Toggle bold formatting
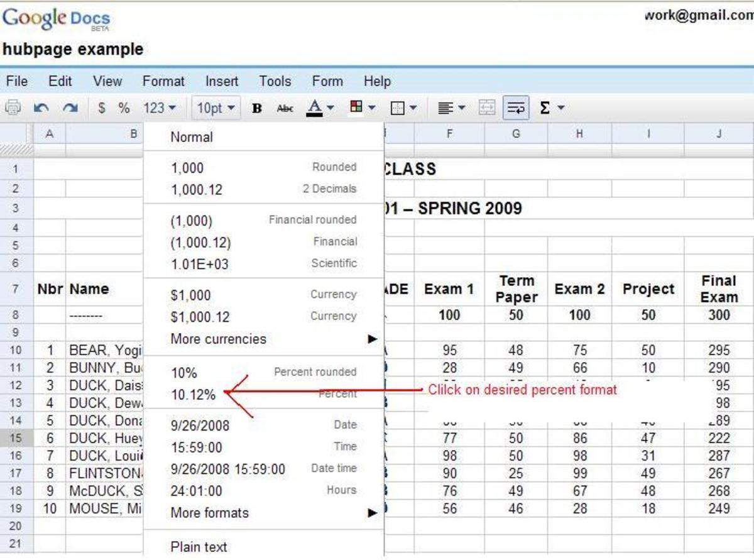The height and width of the screenshot is (560, 754). point(257,107)
